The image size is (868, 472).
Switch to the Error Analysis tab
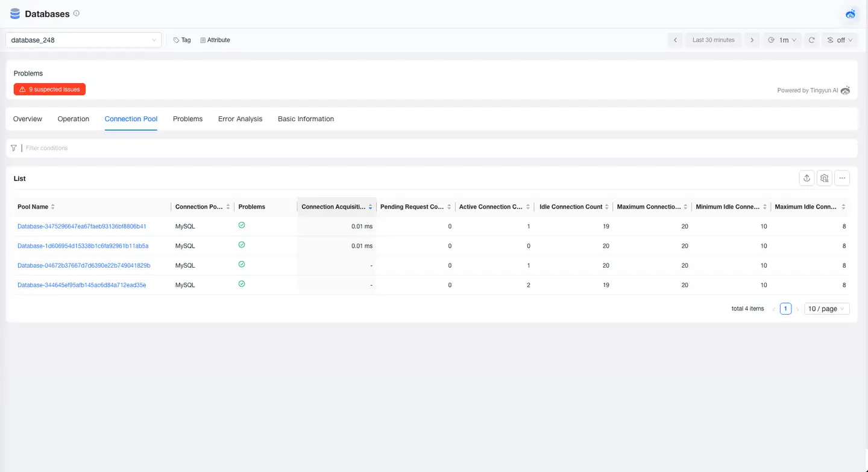pos(240,119)
